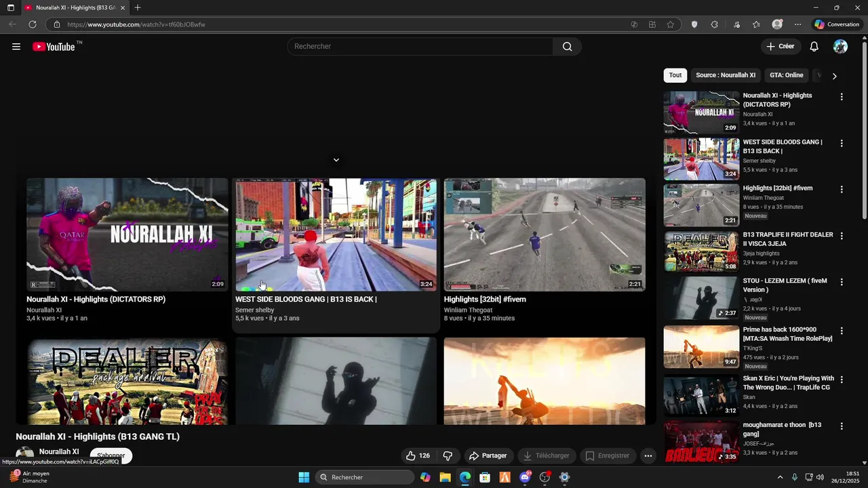Open sidebar thumbnail for B13 TRAPLIFE II FIGHT DEALER
The width and height of the screenshot is (868, 488).
pos(701,251)
